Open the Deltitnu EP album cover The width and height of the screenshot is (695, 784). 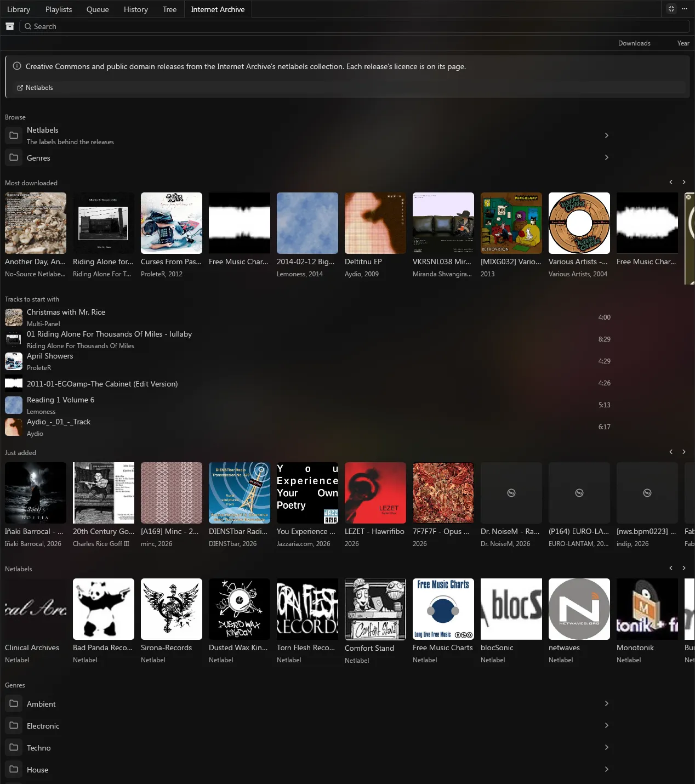tap(375, 223)
